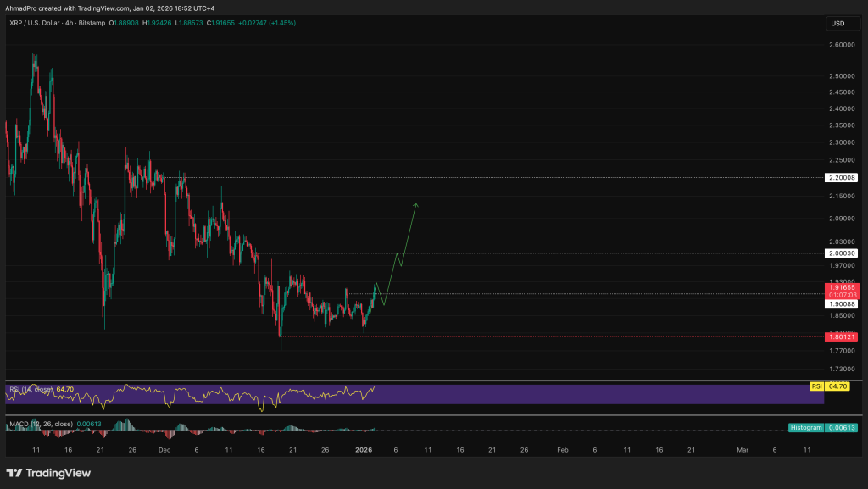The width and height of the screenshot is (868, 489).
Task: Click the Feb label on the time axis
Action: (x=561, y=450)
